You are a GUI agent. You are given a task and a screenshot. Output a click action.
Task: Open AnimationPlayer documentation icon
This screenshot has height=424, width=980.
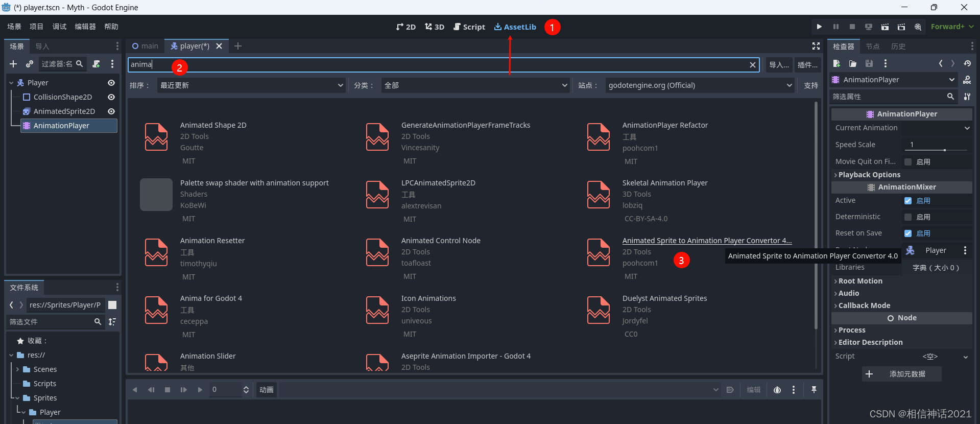967,80
